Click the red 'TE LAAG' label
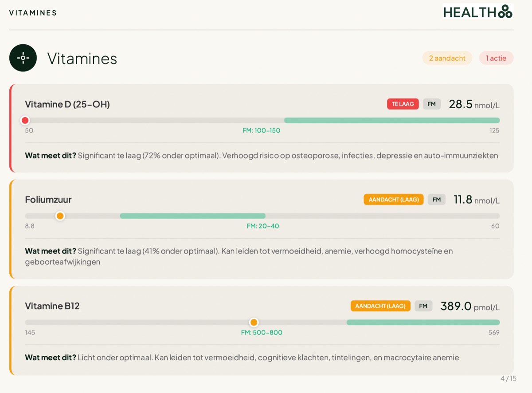 coord(403,104)
